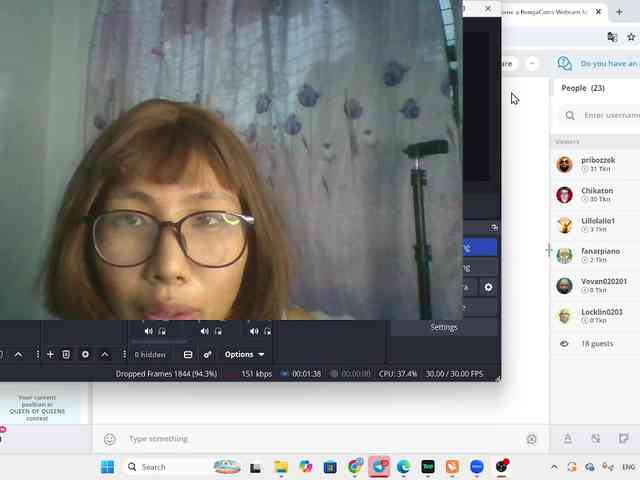
Task: Open Google Chrome from the taskbar
Action: pyautogui.click(x=355, y=467)
